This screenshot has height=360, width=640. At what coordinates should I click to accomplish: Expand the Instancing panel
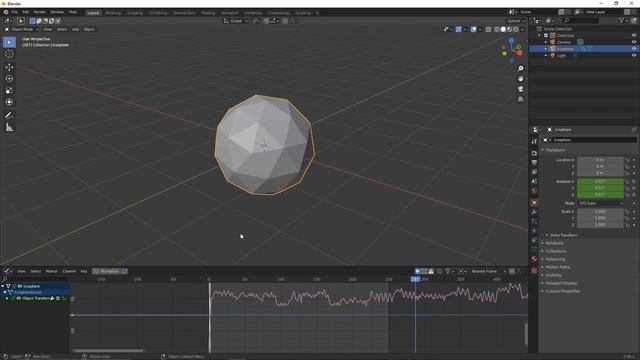pos(555,259)
